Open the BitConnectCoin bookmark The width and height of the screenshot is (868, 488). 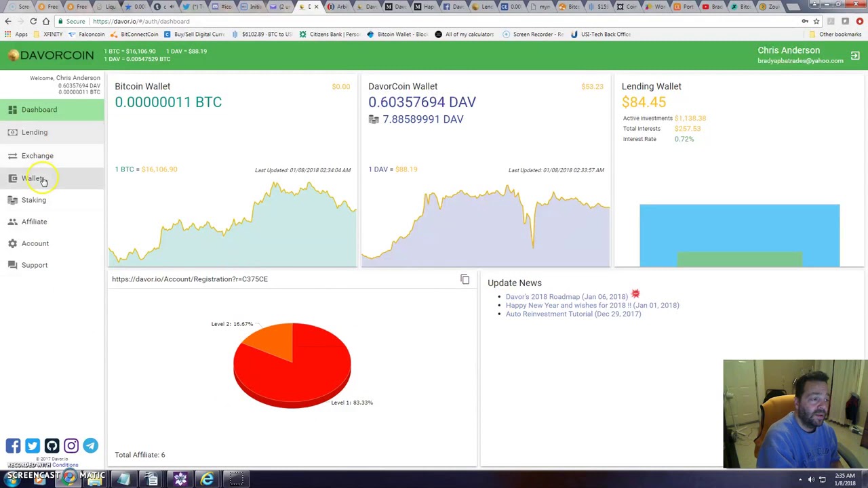tap(134, 34)
